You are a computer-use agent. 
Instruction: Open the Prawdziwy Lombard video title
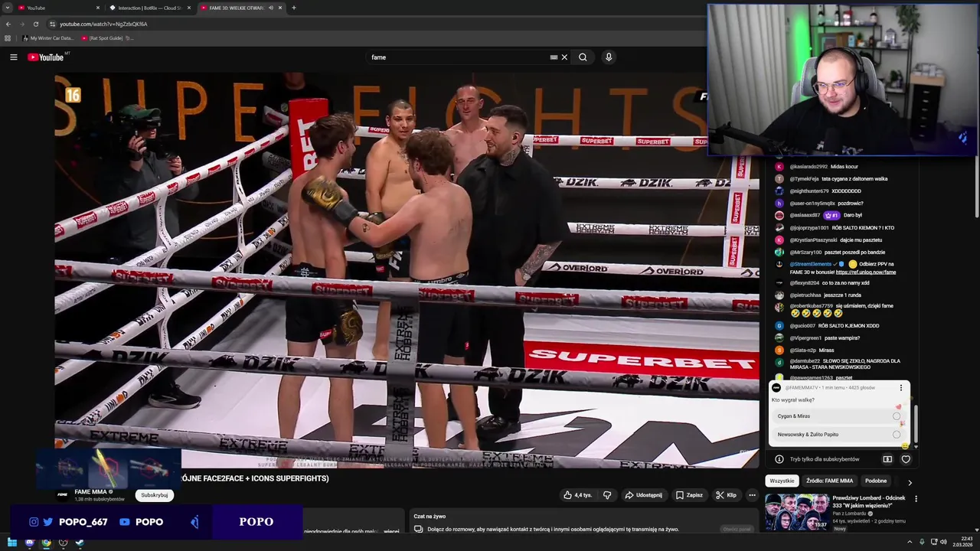click(869, 502)
